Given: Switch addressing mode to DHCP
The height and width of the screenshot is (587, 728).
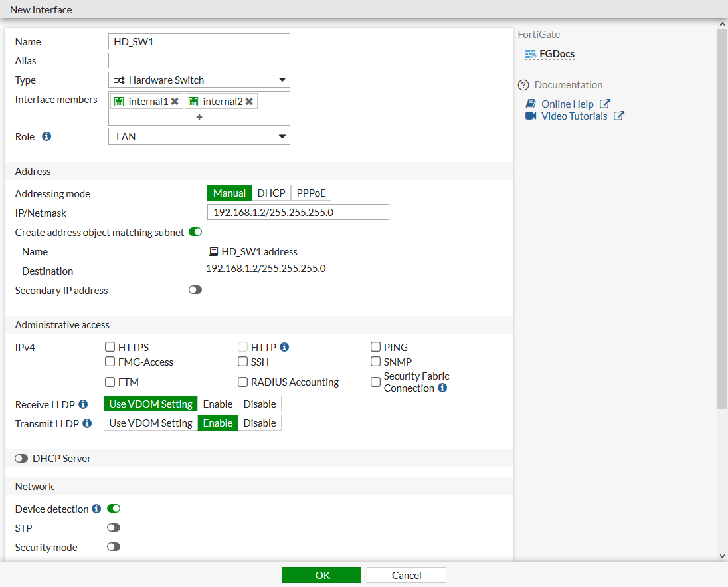Looking at the screenshot, I should tap(271, 193).
